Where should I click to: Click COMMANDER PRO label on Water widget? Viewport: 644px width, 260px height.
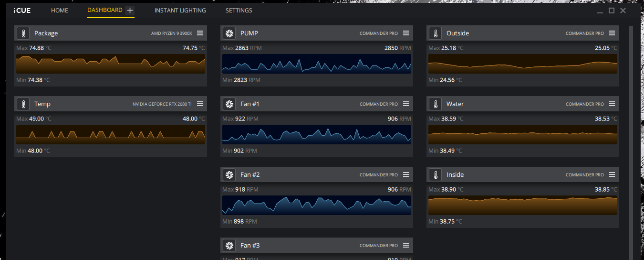click(585, 104)
